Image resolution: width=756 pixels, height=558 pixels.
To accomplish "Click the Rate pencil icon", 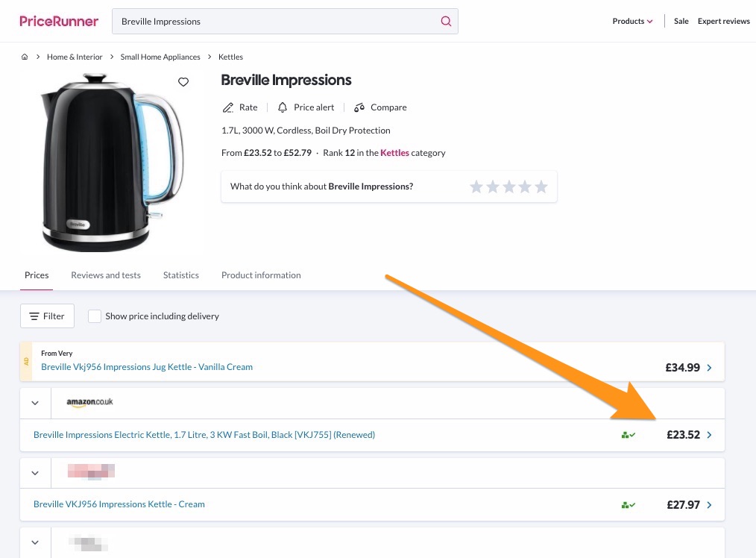I will [x=228, y=107].
